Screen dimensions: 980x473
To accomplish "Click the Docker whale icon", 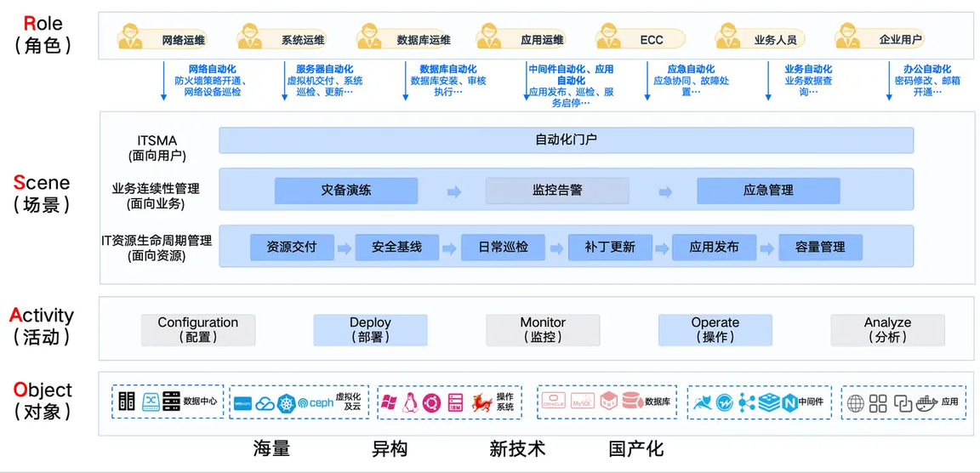I will (x=927, y=403).
